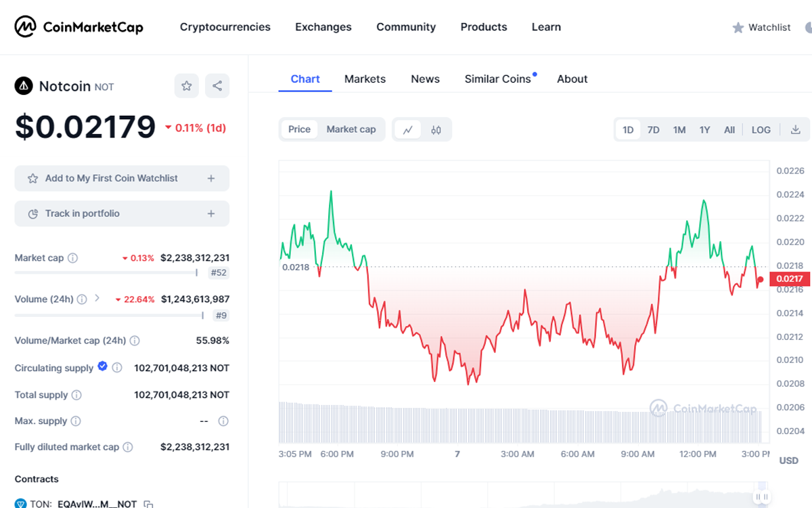Click the USD currency label on the chart
The height and width of the screenshot is (508, 812).
point(789,461)
